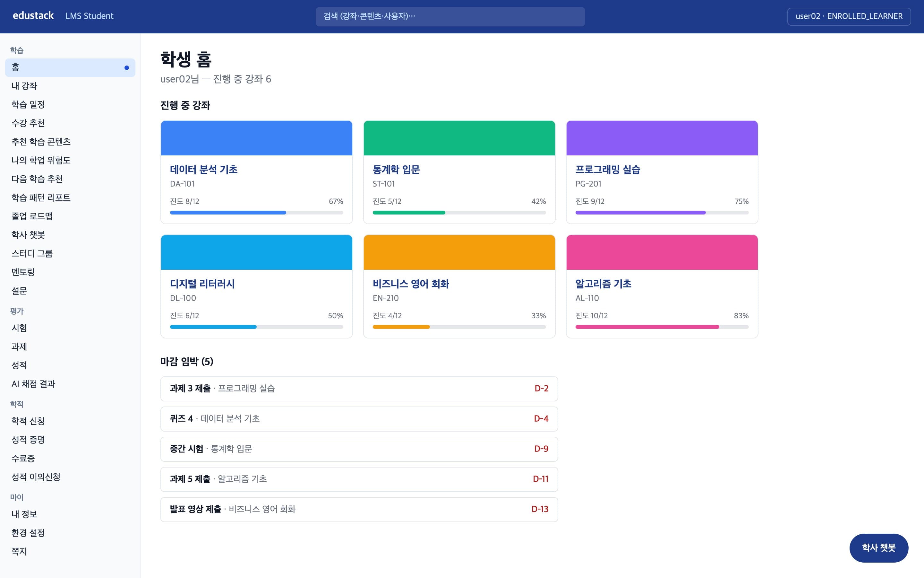Select 다음 학습 추천
The height and width of the screenshot is (578, 924).
(70, 179)
